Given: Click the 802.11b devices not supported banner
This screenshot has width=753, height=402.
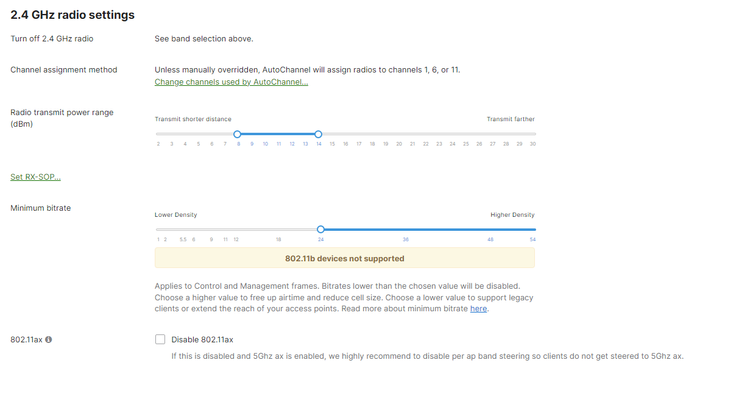Looking at the screenshot, I should (345, 258).
